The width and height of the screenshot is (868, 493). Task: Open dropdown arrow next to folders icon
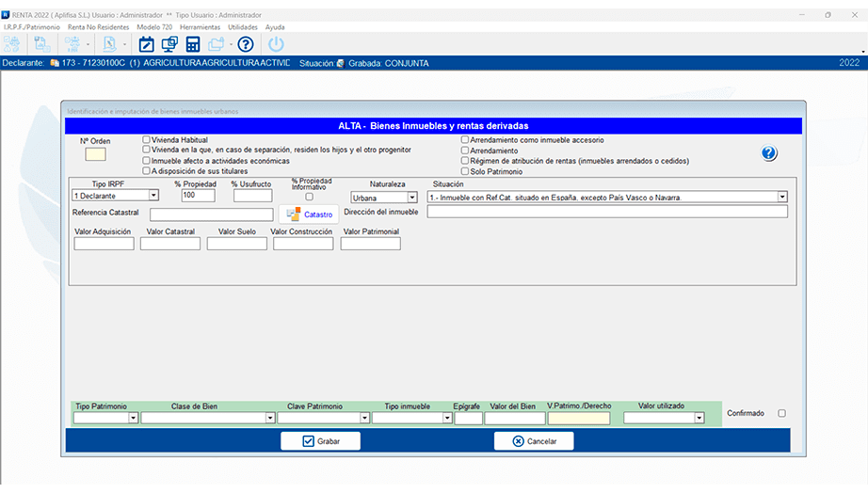coord(231,45)
